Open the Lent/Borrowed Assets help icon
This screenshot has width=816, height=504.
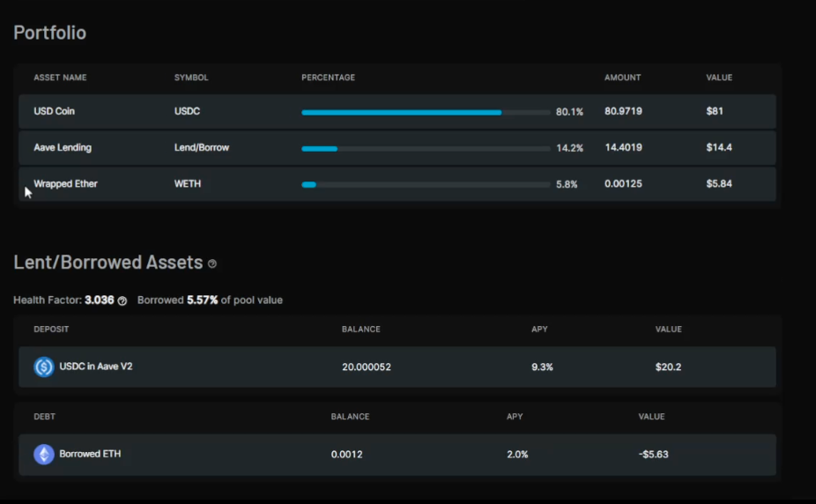[x=211, y=263]
